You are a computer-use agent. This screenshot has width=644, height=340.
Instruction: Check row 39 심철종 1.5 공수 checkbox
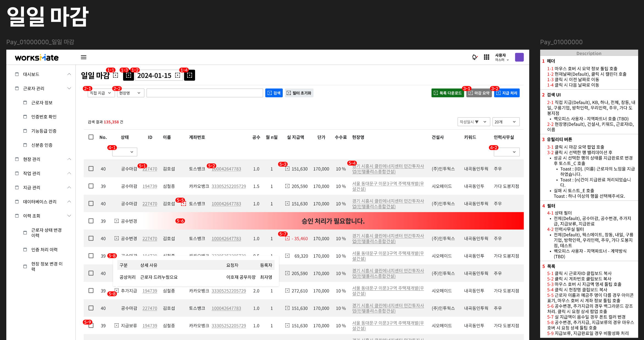click(x=91, y=186)
